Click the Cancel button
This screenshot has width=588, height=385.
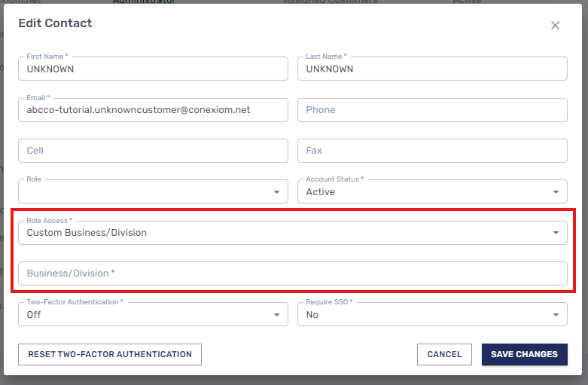tap(444, 354)
